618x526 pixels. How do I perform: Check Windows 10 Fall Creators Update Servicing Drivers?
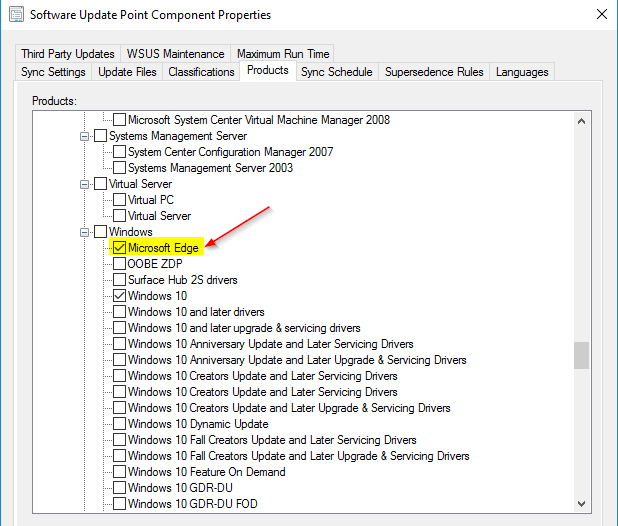pos(119,440)
